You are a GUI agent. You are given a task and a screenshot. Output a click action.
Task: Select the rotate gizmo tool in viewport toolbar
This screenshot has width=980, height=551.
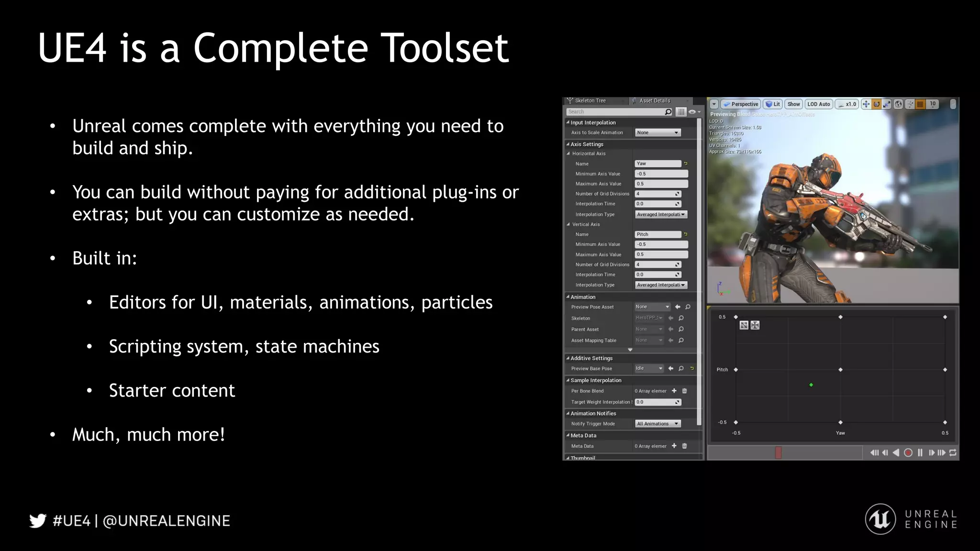pyautogui.click(x=877, y=104)
